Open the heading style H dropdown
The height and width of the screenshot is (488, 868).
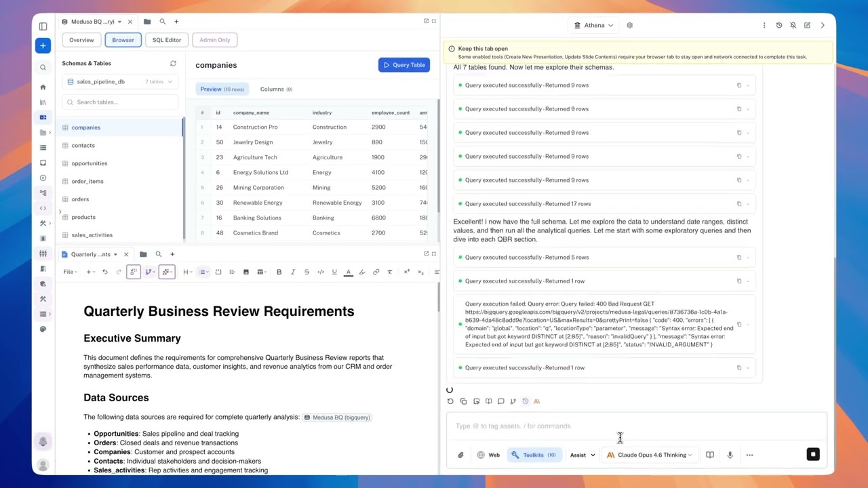[188, 272]
